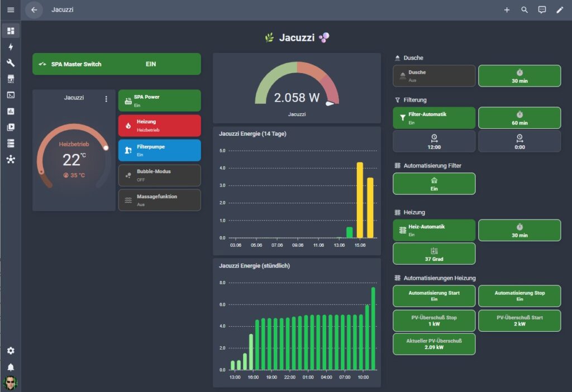
Task: Open the assistant chat bubble icon
Action: (542, 10)
